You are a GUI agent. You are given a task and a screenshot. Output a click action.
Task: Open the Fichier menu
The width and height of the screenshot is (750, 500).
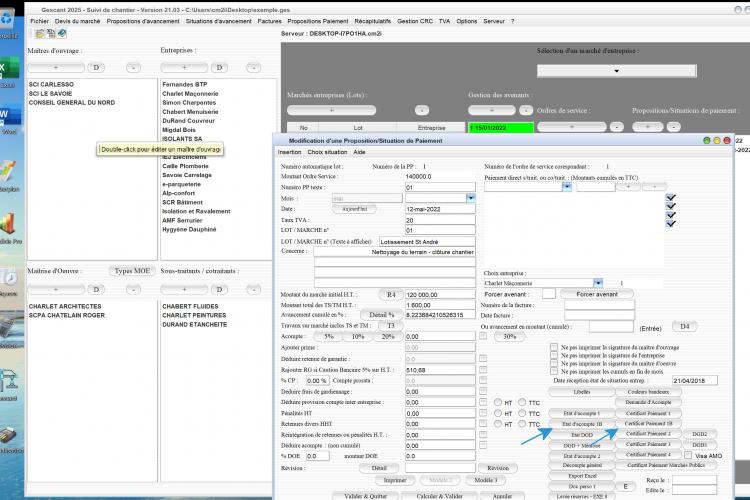coord(40,21)
